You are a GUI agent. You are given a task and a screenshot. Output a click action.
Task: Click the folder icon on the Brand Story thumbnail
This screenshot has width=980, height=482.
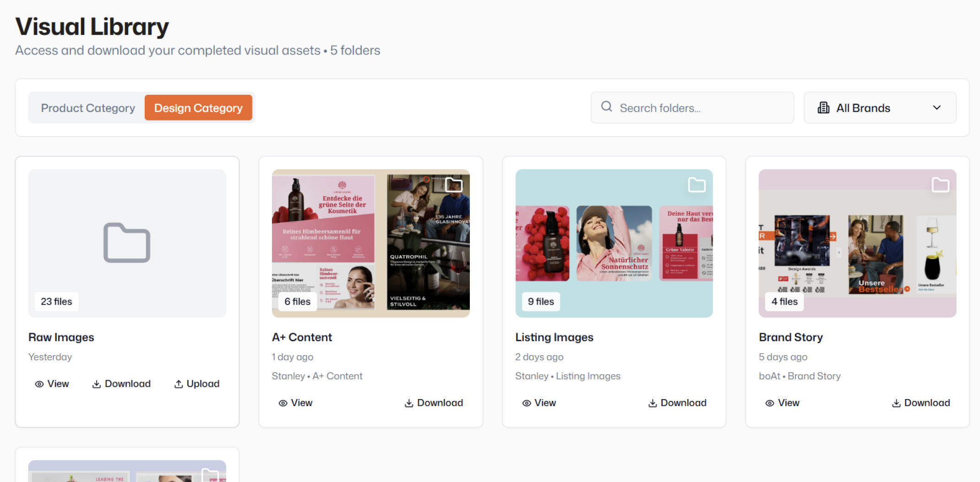[940, 184]
